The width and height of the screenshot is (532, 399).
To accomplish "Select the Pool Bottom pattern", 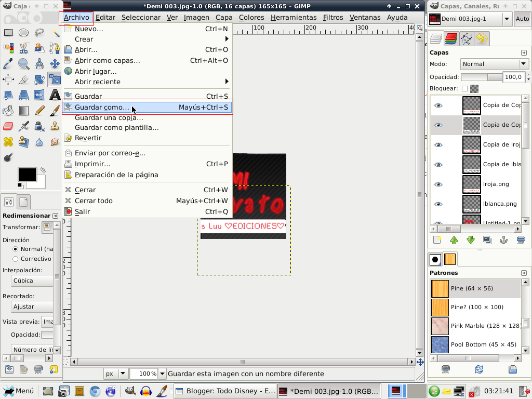I will point(475,344).
